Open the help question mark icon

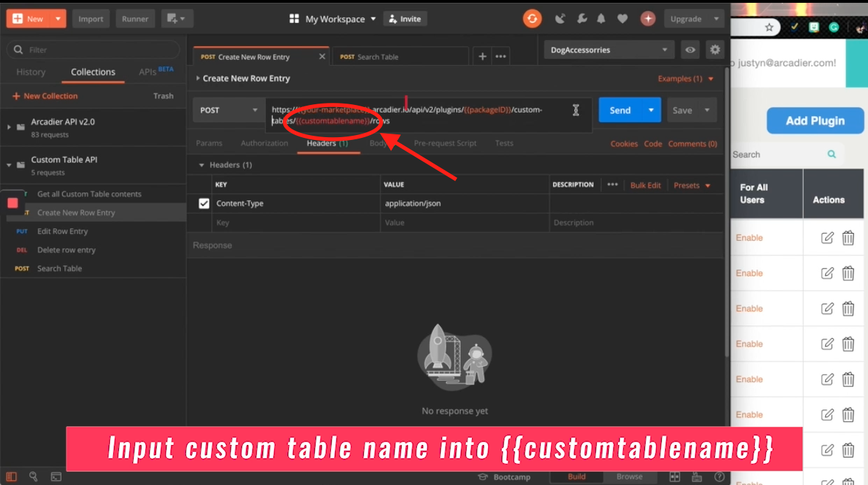click(718, 477)
